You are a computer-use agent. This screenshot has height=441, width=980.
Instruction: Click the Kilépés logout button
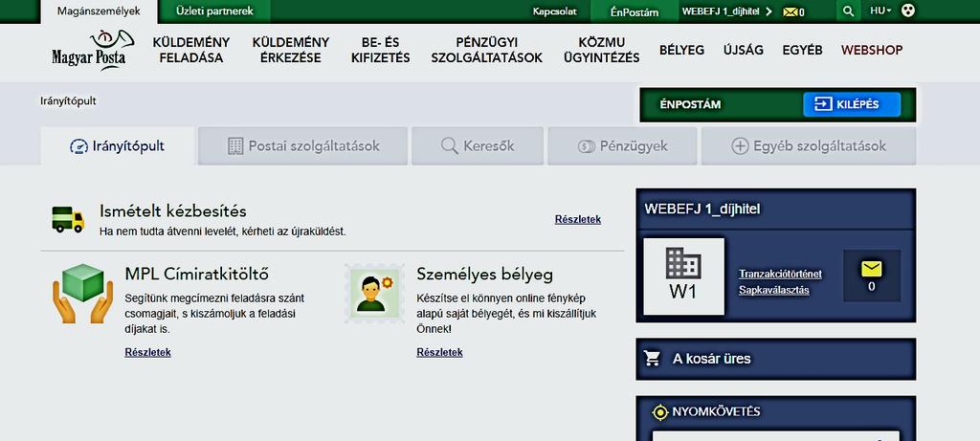tap(852, 104)
